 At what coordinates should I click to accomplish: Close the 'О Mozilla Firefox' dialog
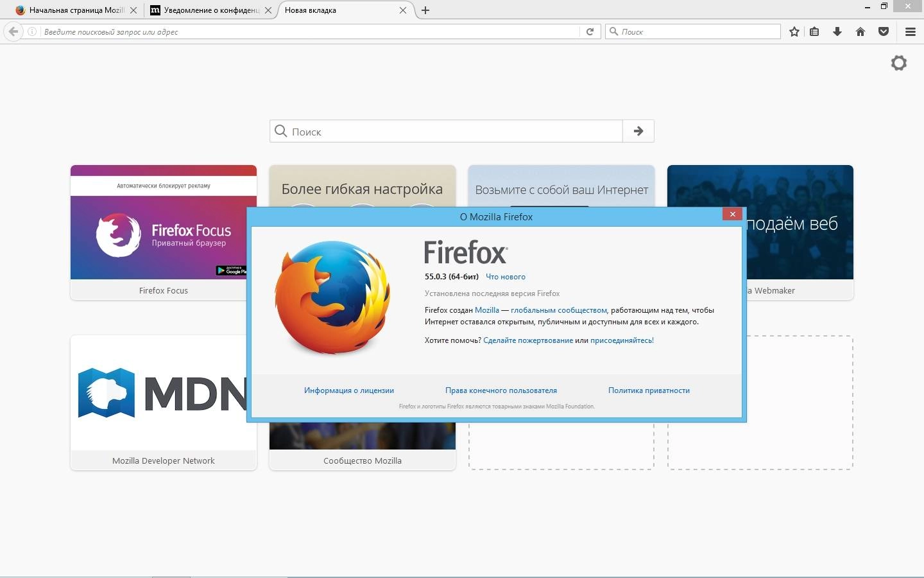[x=732, y=214]
